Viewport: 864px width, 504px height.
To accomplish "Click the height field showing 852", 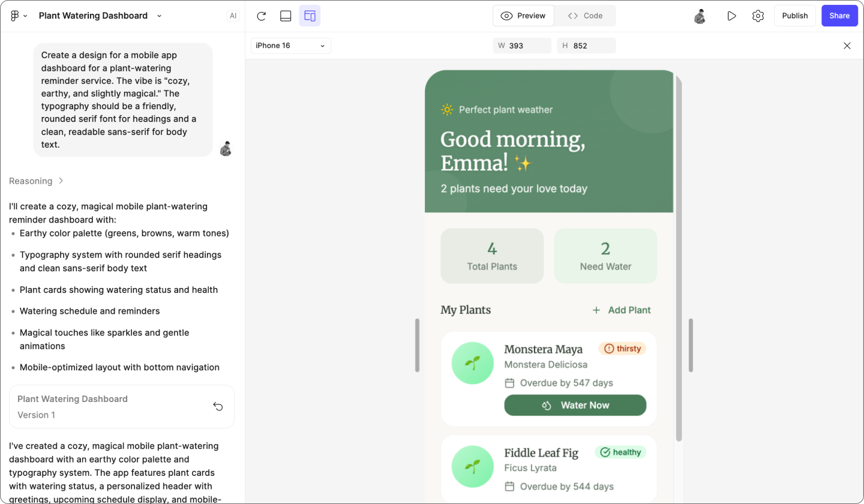I will click(586, 45).
